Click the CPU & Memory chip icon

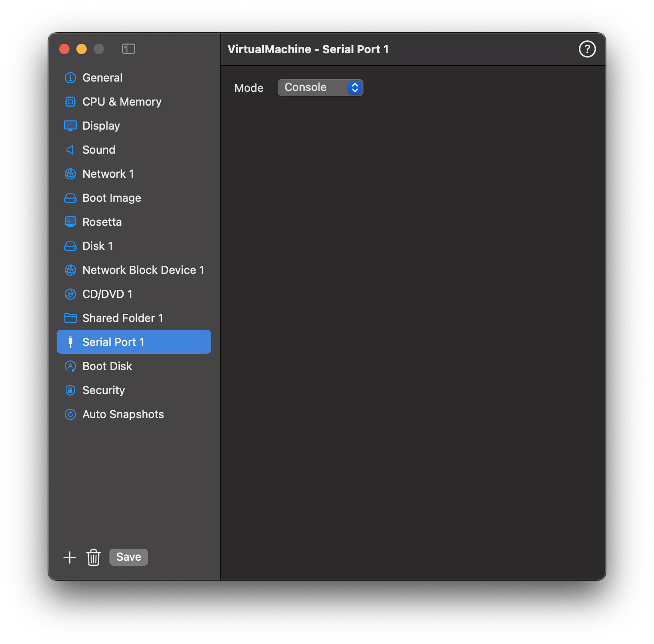(x=70, y=102)
